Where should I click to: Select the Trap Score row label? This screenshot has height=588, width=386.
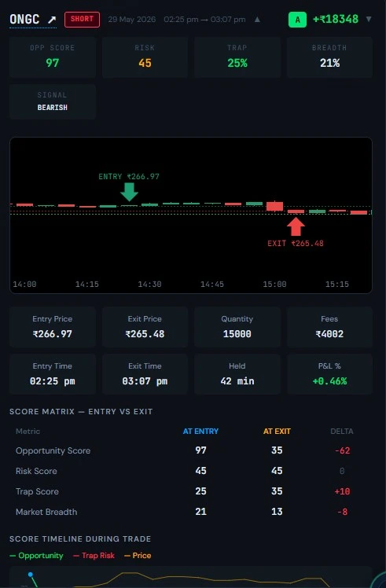coord(37,491)
